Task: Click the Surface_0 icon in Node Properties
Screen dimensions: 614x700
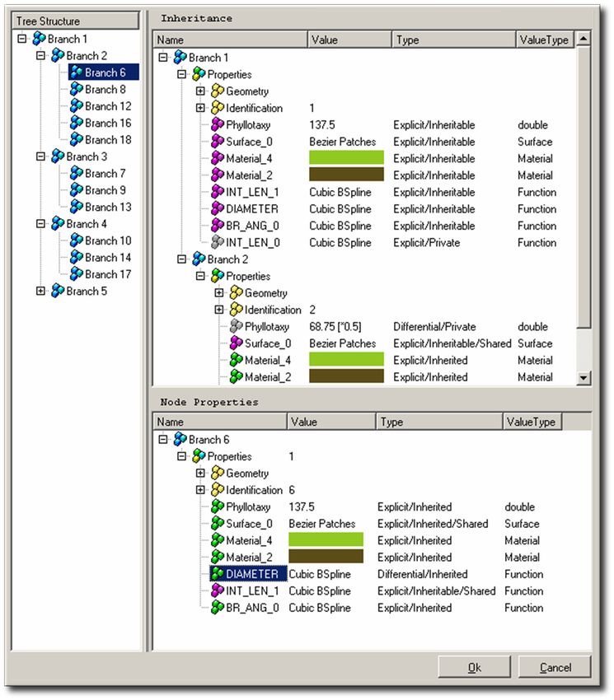Action: [x=218, y=524]
